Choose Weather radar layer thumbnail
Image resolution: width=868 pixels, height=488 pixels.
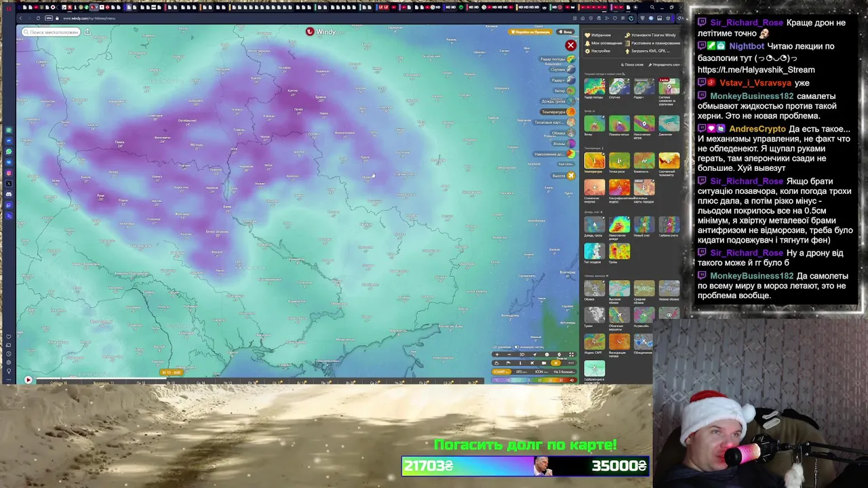(595, 86)
